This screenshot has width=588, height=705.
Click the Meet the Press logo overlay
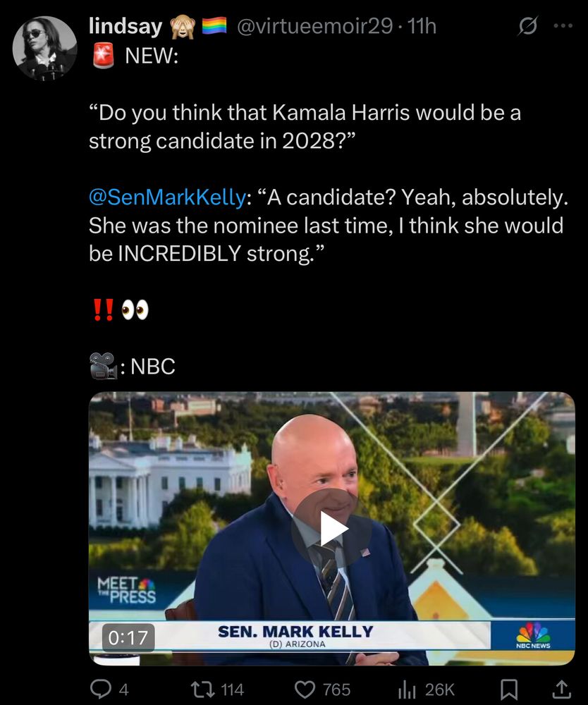127,590
